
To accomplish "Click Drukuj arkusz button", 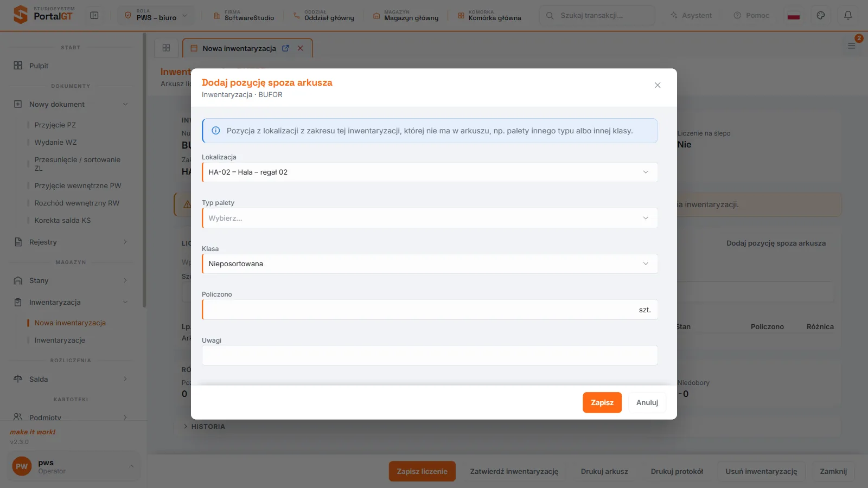I will (x=604, y=471).
